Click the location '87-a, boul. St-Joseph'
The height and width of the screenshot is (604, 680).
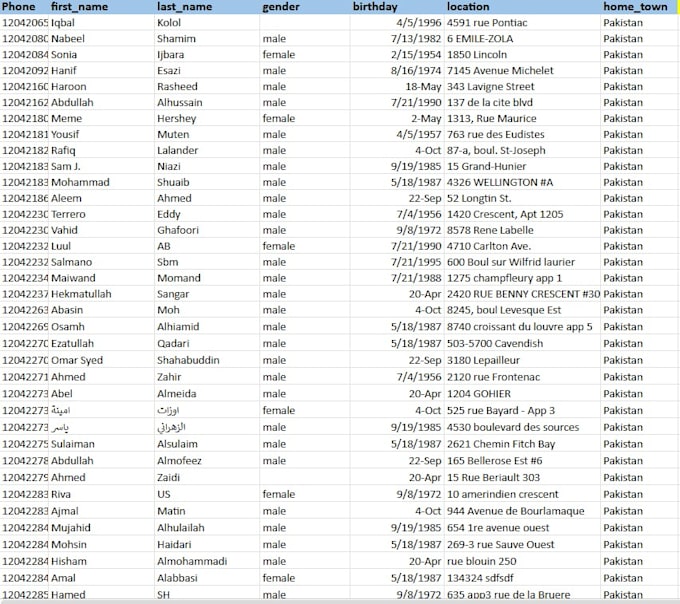pyautogui.click(x=496, y=150)
